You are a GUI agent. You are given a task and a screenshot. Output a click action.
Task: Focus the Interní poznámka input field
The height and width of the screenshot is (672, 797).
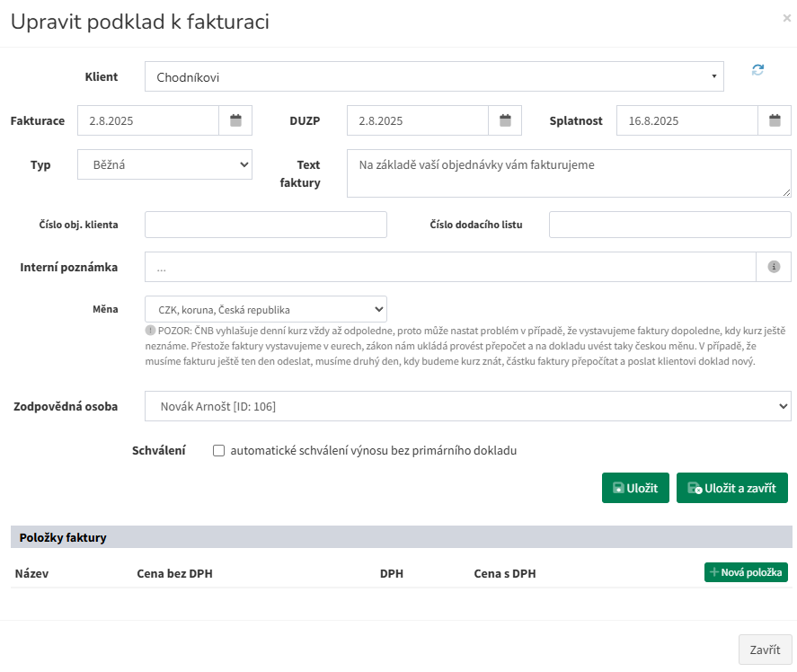pos(449,267)
